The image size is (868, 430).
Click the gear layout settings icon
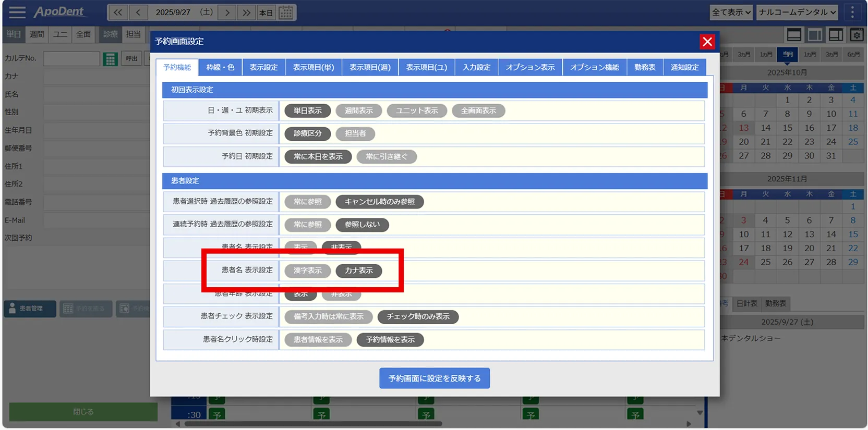pos(857,35)
